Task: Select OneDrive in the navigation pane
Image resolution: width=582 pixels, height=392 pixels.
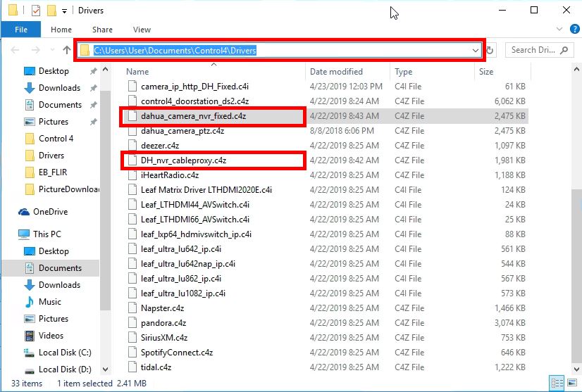Action: [x=50, y=212]
